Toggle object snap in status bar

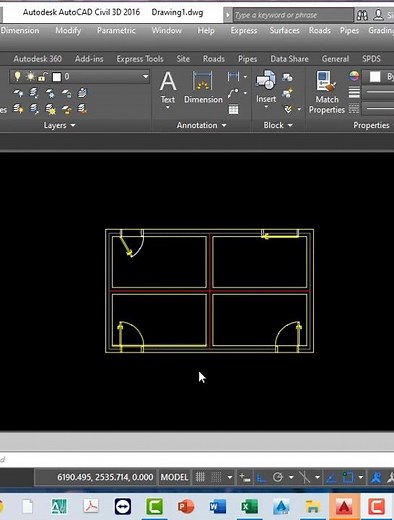point(348,477)
